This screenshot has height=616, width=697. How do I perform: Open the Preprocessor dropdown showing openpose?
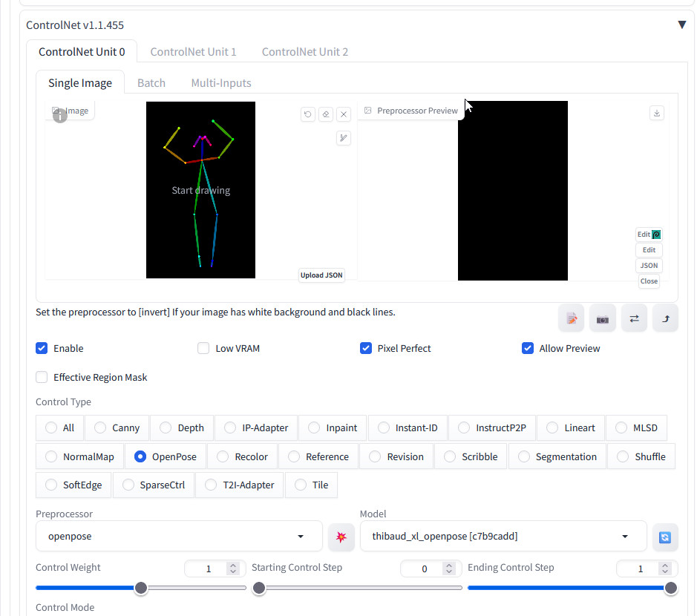tap(179, 536)
